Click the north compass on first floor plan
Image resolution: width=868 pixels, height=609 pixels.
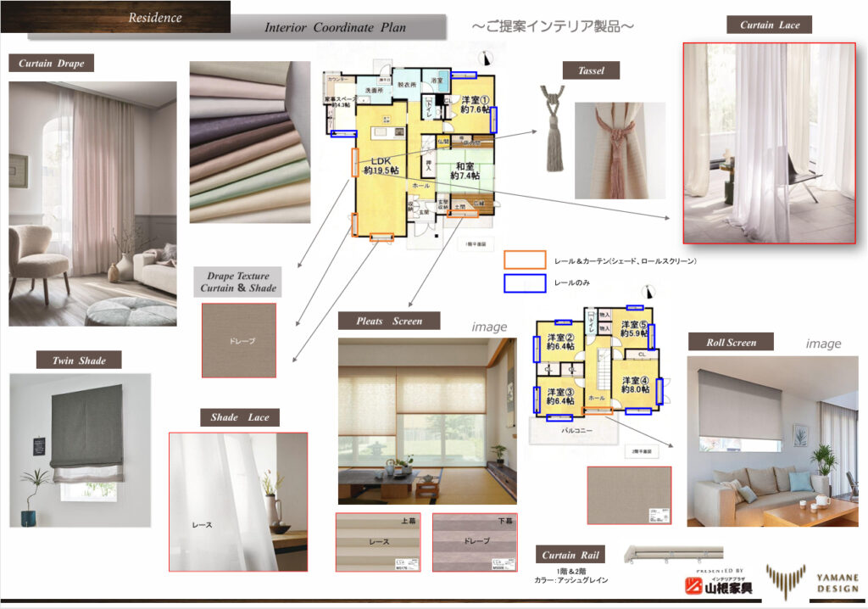pyautogui.click(x=486, y=59)
